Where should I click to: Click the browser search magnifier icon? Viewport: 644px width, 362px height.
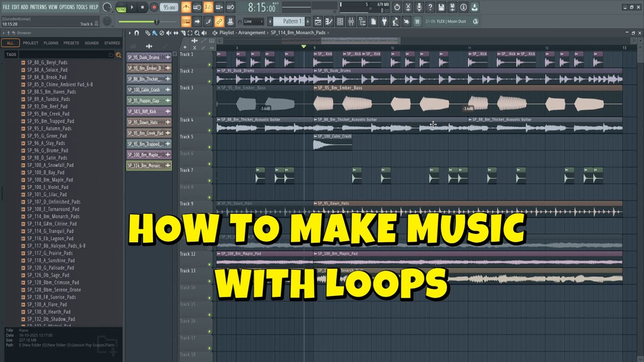click(x=118, y=55)
